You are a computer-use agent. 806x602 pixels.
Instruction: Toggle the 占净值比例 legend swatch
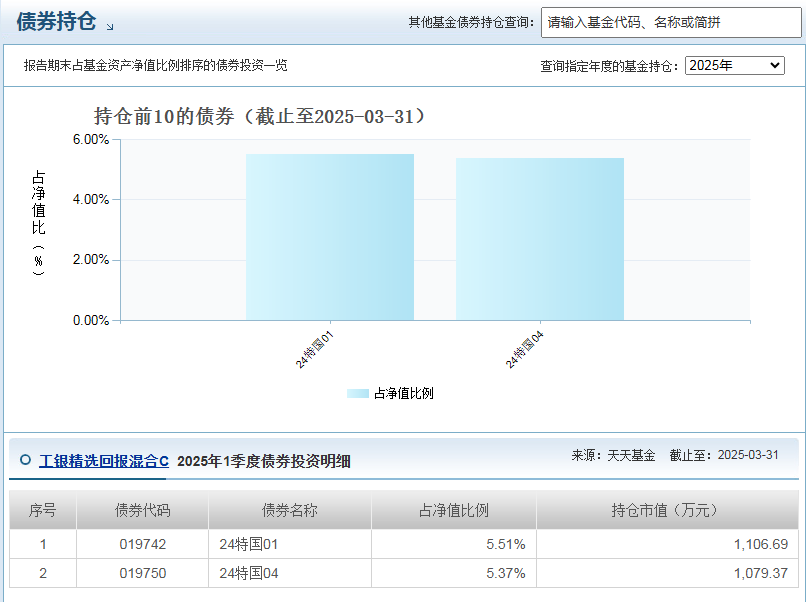coord(358,394)
